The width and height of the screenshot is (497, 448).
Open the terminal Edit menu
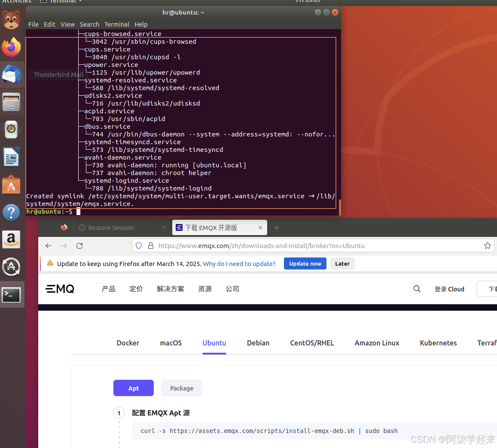pos(49,24)
